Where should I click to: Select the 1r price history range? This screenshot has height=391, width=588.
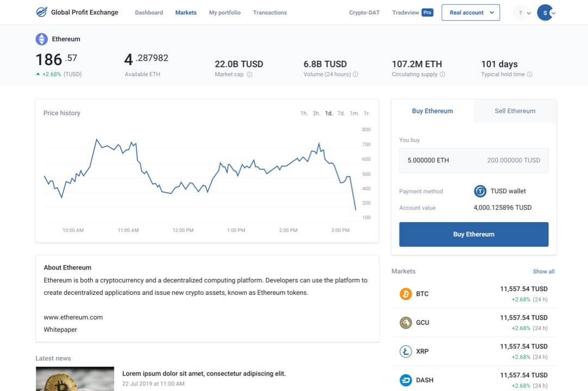(x=366, y=113)
